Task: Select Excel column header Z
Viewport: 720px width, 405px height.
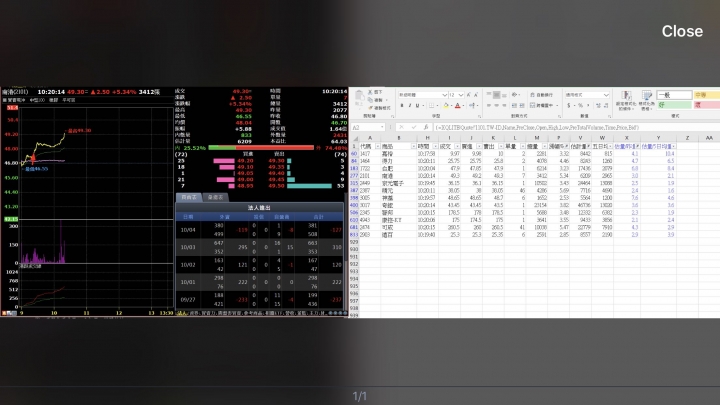Action: 687,138
